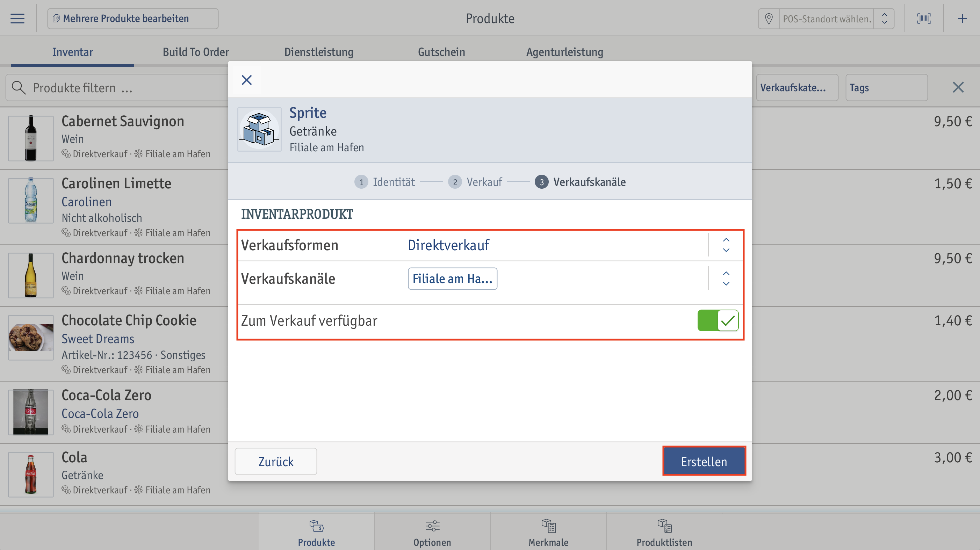
Task: Click Filiale am Hafen icon under Chardonnay trocken
Action: [139, 291]
